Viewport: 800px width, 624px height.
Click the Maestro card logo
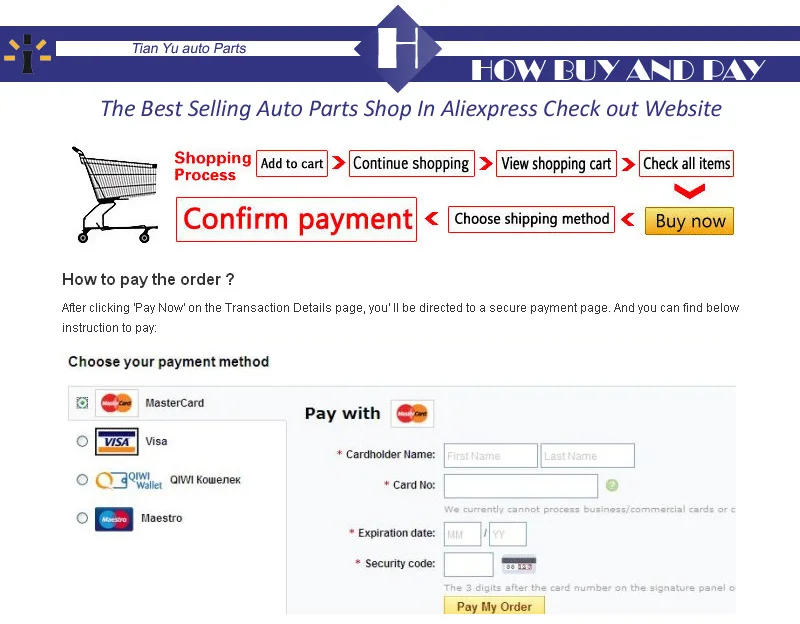point(114,519)
